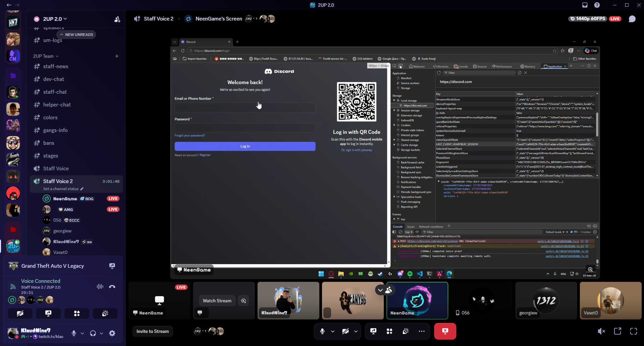644x346 pixels.
Task: Click share screen in the bottom call bar
Action: click(373, 331)
